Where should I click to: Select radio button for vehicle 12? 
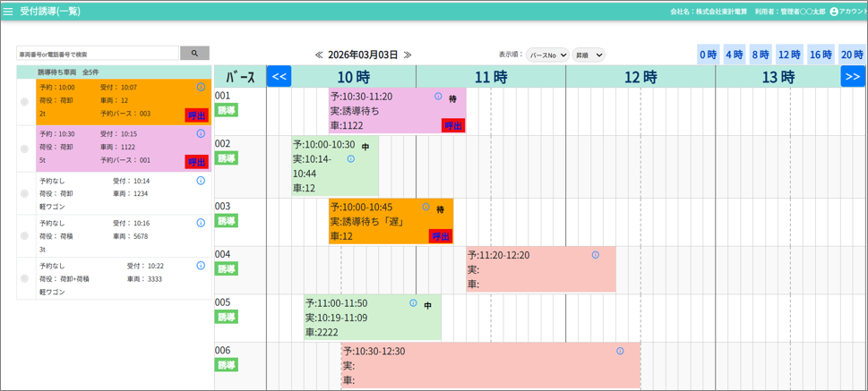[x=24, y=102]
